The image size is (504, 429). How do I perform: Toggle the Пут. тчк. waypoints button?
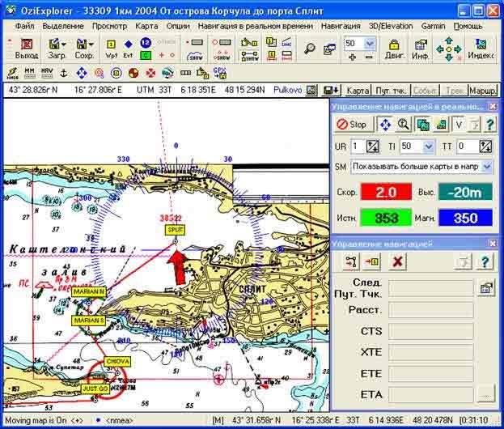tap(391, 91)
